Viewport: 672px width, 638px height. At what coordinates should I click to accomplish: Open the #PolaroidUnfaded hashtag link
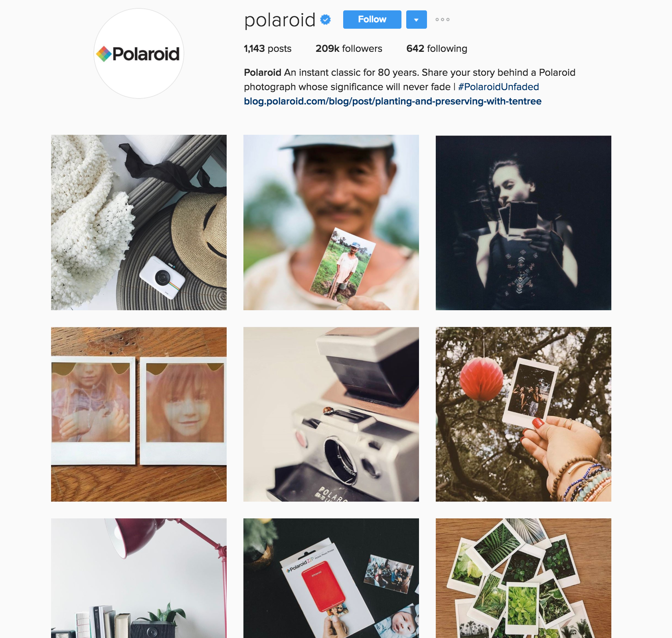coord(498,87)
